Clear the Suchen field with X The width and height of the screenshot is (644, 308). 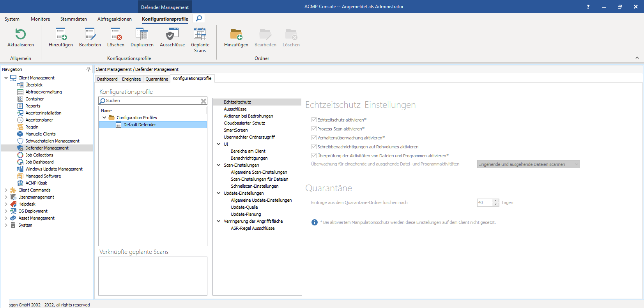coord(203,101)
